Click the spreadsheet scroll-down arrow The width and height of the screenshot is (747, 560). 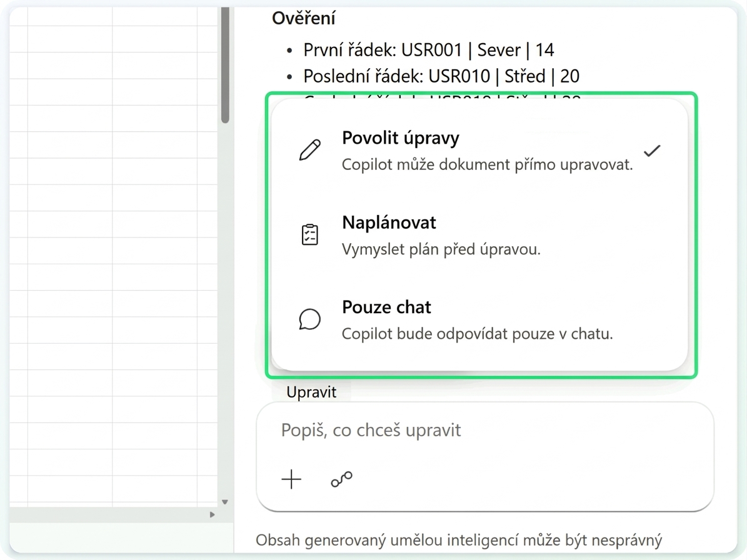(225, 502)
